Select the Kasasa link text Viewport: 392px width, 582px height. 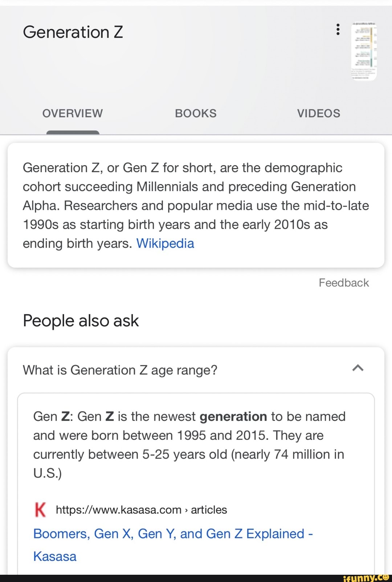54,556
